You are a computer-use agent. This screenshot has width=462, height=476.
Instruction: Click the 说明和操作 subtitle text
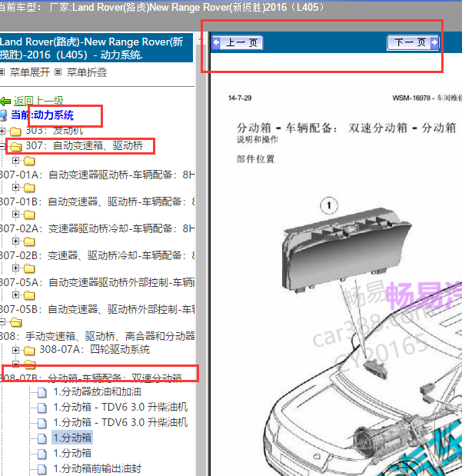pos(258,139)
